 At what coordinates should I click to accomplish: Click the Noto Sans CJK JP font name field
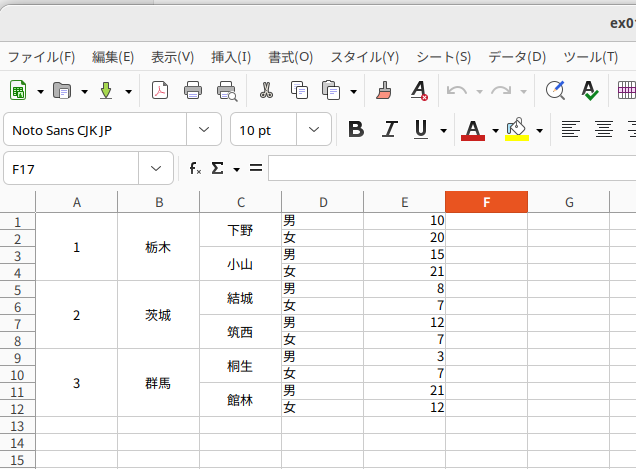click(x=95, y=130)
